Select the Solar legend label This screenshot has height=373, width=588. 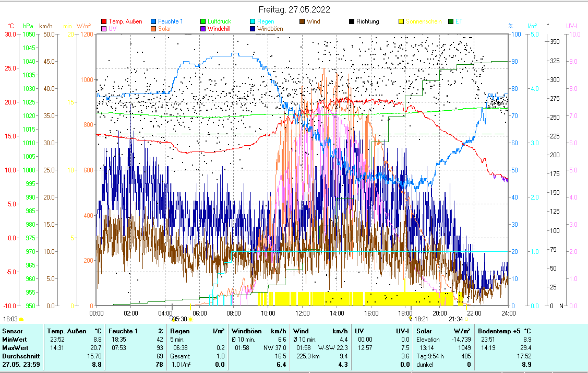point(164,29)
